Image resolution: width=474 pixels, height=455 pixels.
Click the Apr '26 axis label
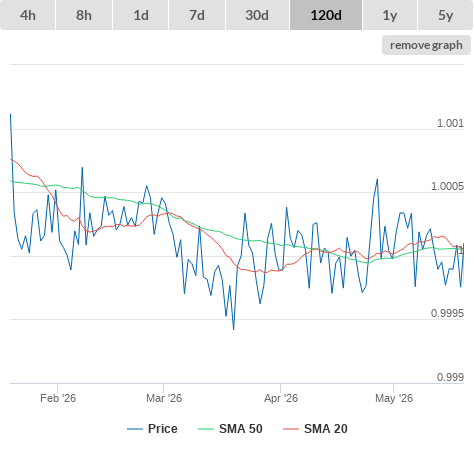281,398
